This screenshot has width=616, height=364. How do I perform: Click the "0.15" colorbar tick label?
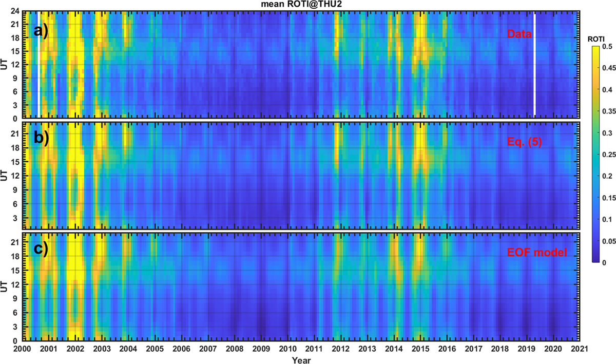pos(608,198)
